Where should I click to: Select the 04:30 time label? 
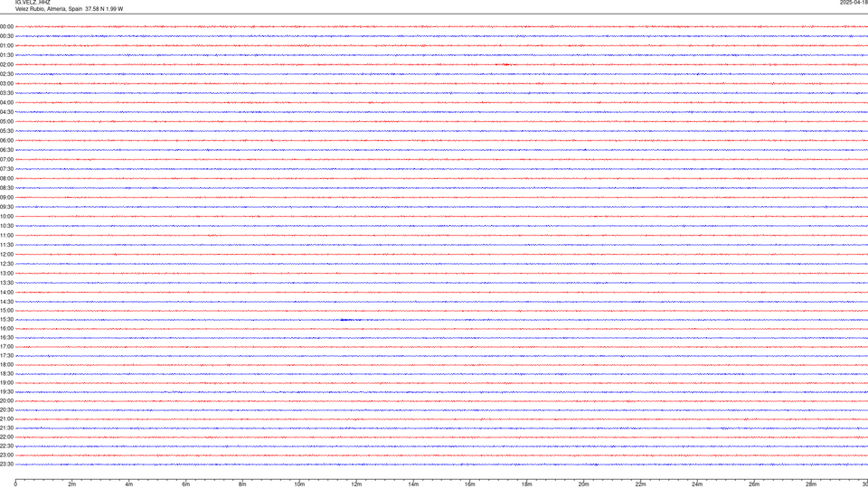(6, 112)
